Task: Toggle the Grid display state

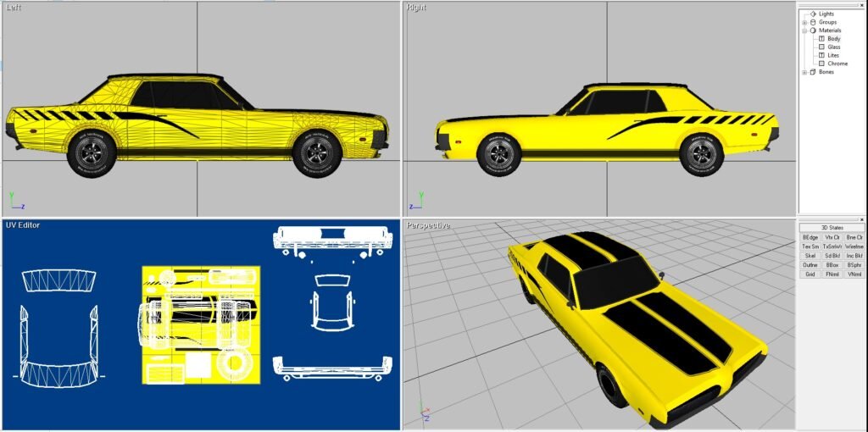Action: 810,274
